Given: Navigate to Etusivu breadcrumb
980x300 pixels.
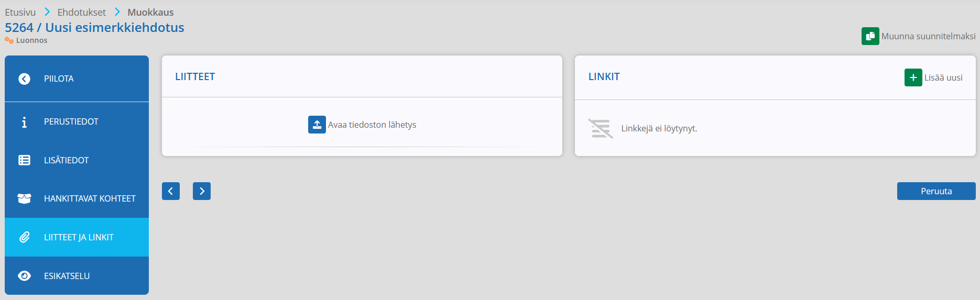Looking at the screenshot, I should click(20, 12).
